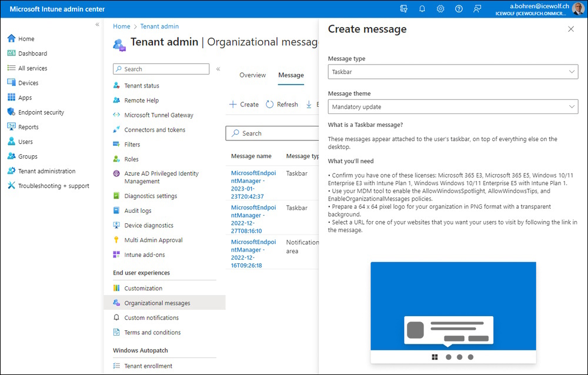The height and width of the screenshot is (375, 588).
Task: Close the Create message panel
Action: coord(571,29)
